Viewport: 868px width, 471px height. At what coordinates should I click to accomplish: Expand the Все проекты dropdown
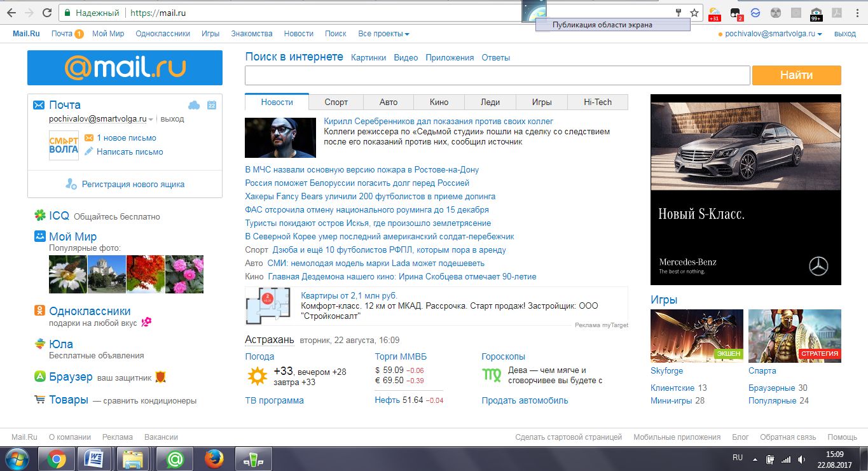point(383,34)
